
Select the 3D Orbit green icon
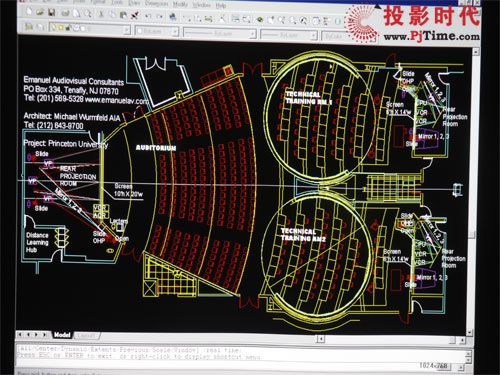pos(259,20)
